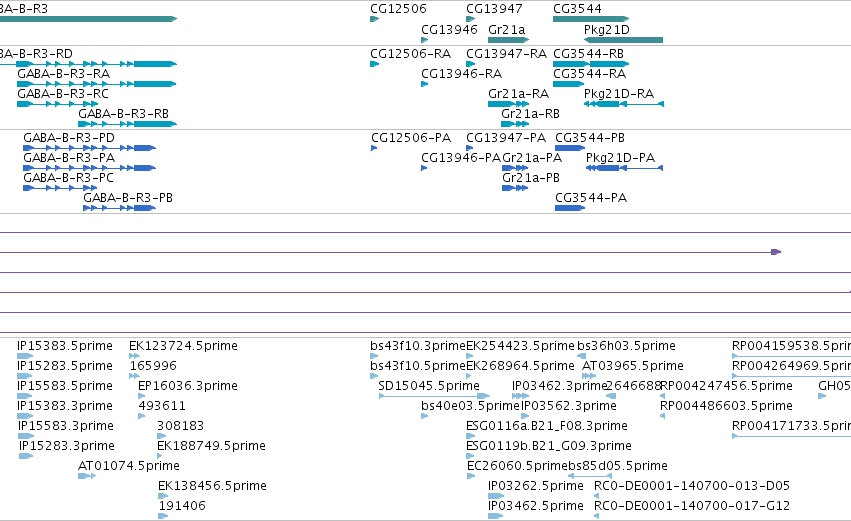Click protein CG12506-PA
The height and width of the screenshot is (521, 851).
[x=411, y=138]
